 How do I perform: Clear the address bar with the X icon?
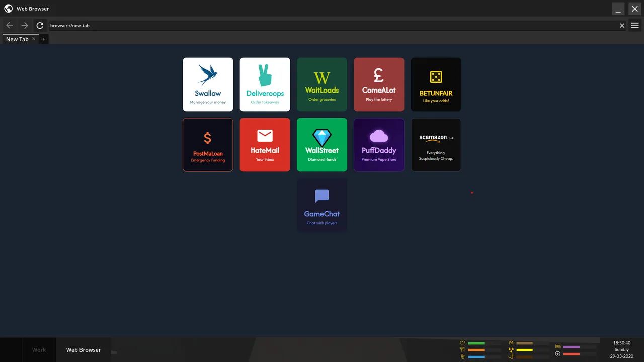[x=622, y=25]
